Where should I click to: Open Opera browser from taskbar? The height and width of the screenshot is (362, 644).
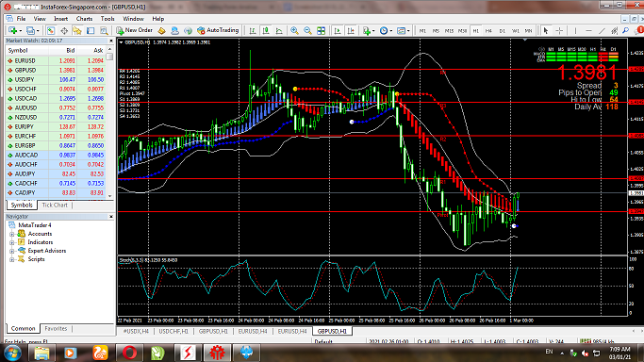pyautogui.click(x=129, y=353)
